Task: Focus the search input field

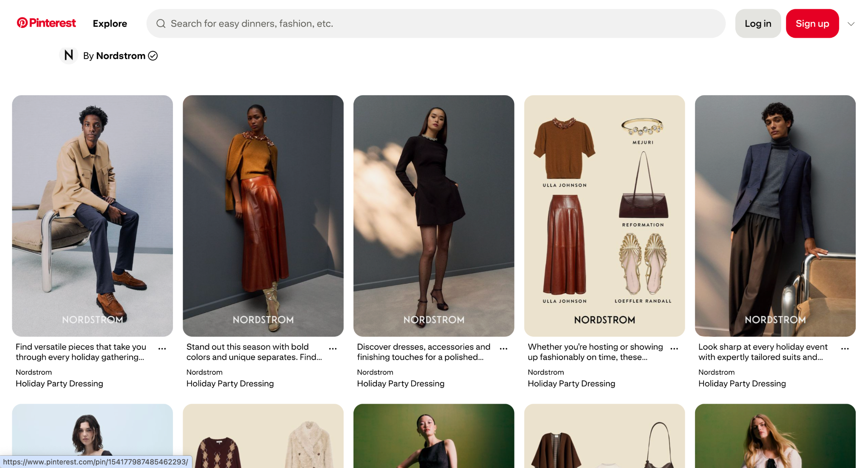Action: point(441,24)
